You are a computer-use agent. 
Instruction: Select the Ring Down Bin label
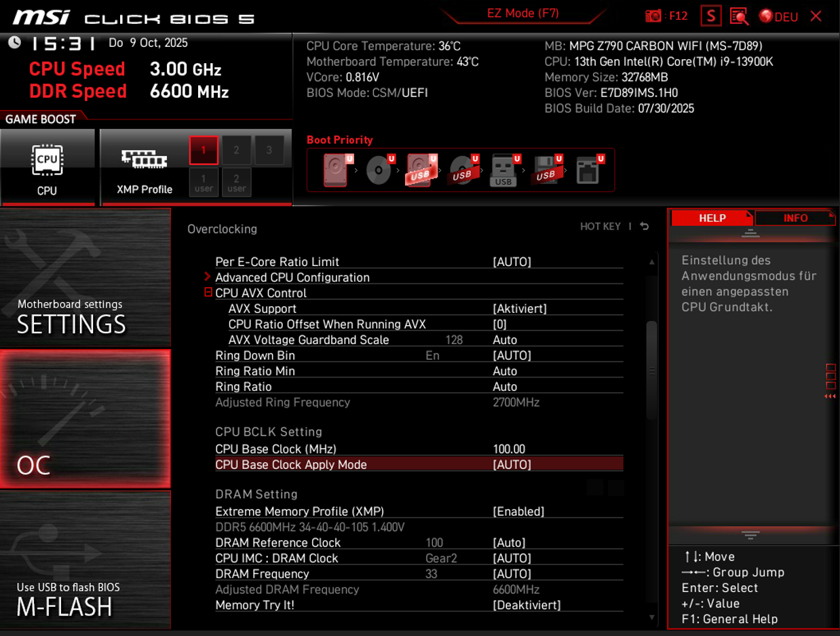[255, 356]
